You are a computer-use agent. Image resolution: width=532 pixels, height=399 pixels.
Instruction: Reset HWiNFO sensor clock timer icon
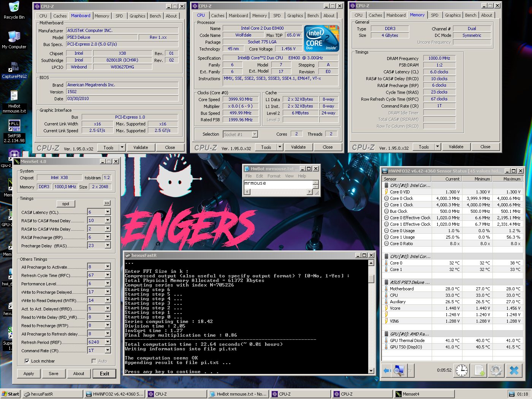click(462, 370)
